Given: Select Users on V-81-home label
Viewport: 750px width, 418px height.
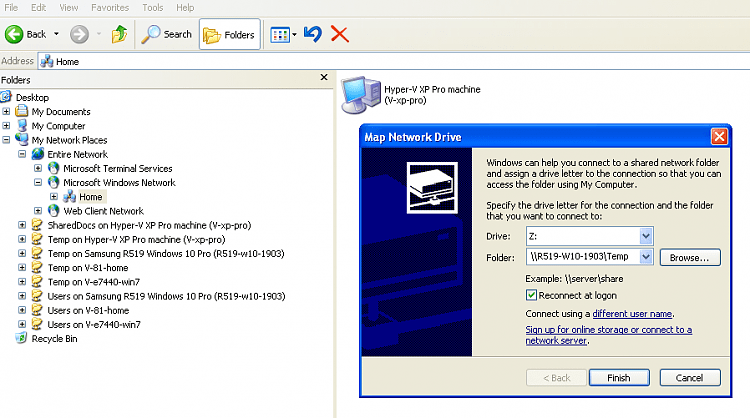Looking at the screenshot, I should [x=88, y=310].
